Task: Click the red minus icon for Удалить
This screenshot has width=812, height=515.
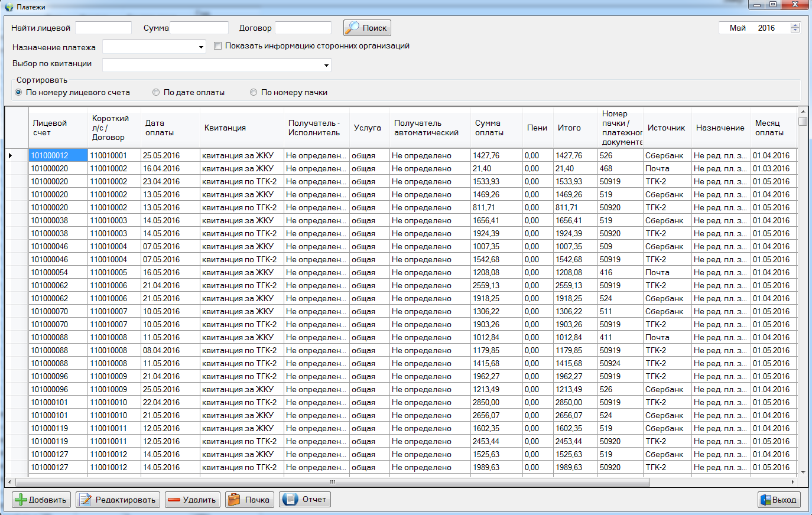Action: [174, 500]
